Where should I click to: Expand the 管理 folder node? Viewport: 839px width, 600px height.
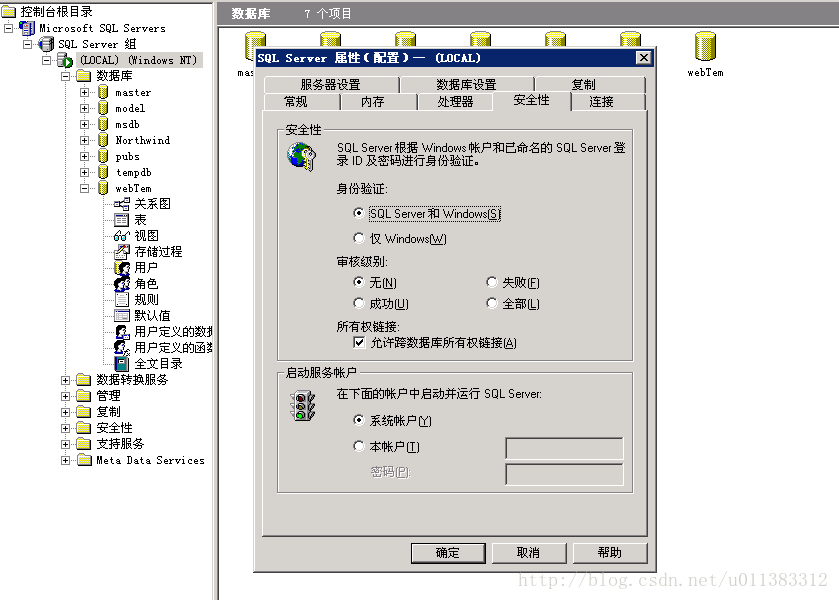[65, 396]
